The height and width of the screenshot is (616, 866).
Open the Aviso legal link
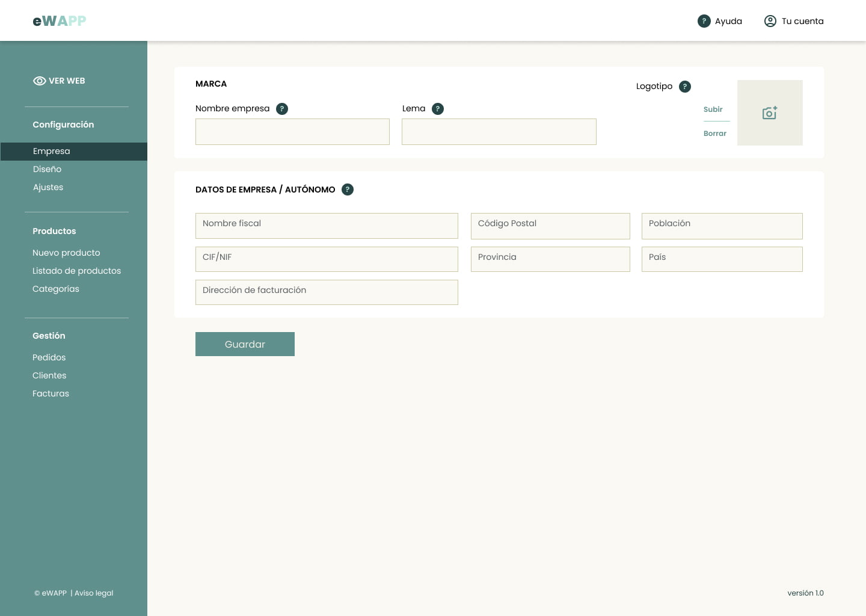click(x=94, y=593)
